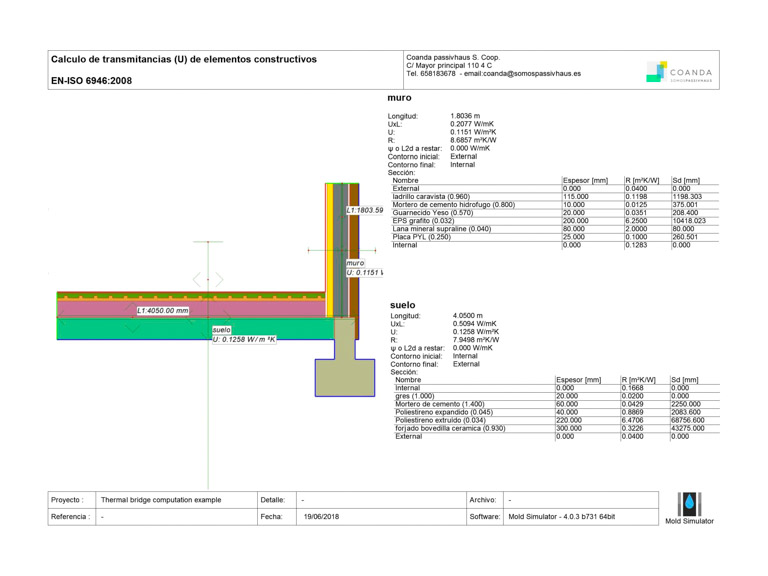This screenshot has height=576, width=768.
Task: Click 'Mold Simulator - 4.0.3 b731 64bit' software text
Action: click(x=562, y=517)
